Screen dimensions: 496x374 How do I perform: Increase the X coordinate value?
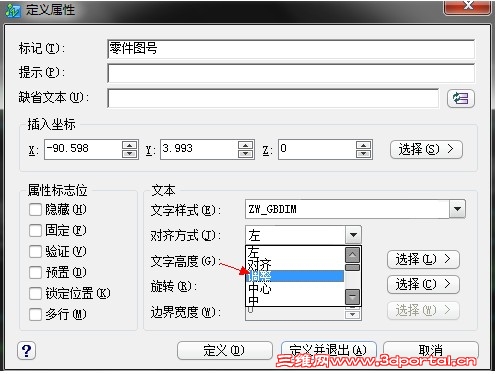(x=129, y=145)
